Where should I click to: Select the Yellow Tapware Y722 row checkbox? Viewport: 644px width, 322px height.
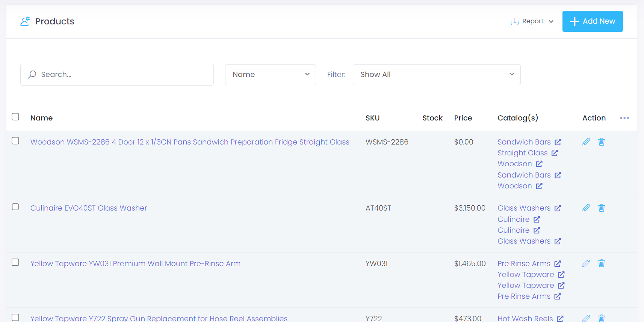pos(15,317)
